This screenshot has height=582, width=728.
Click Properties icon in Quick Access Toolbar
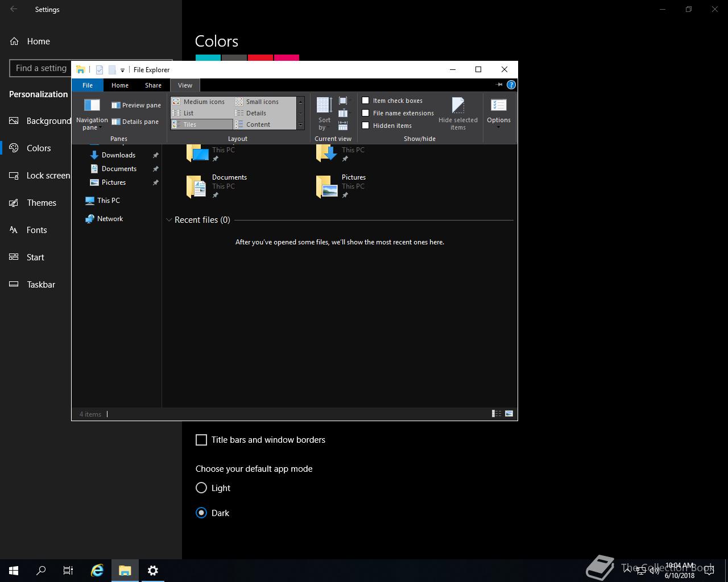(x=99, y=70)
